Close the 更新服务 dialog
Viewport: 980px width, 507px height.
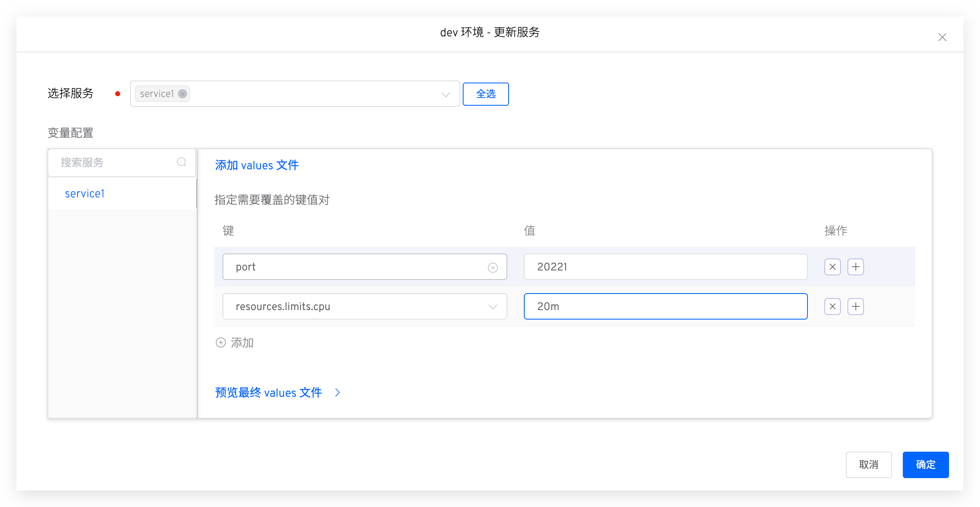point(942,37)
